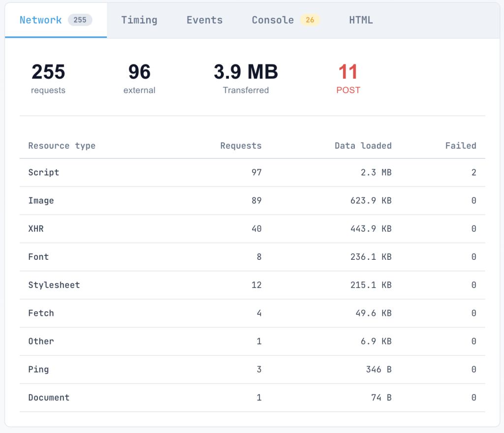Click the 255 requests statistic

pos(48,78)
